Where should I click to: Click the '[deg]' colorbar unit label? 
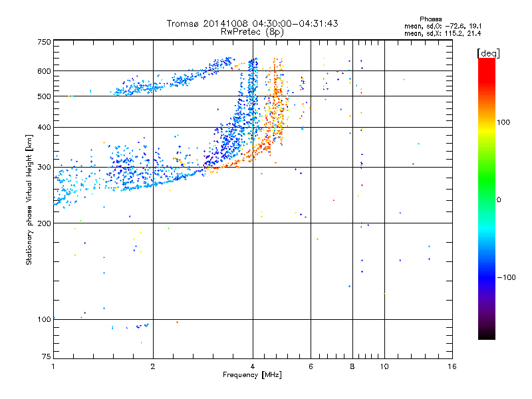click(x=488, y=53)
